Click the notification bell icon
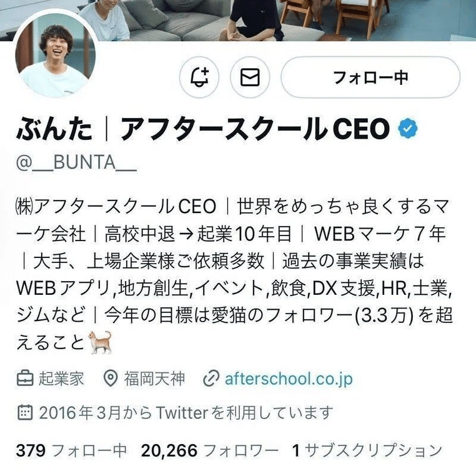Viewport: 476px width, 476px height. click(x=199, y=77)
